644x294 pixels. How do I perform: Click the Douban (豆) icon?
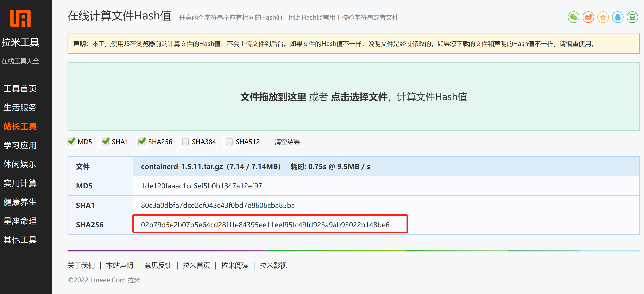pos(632,17)
